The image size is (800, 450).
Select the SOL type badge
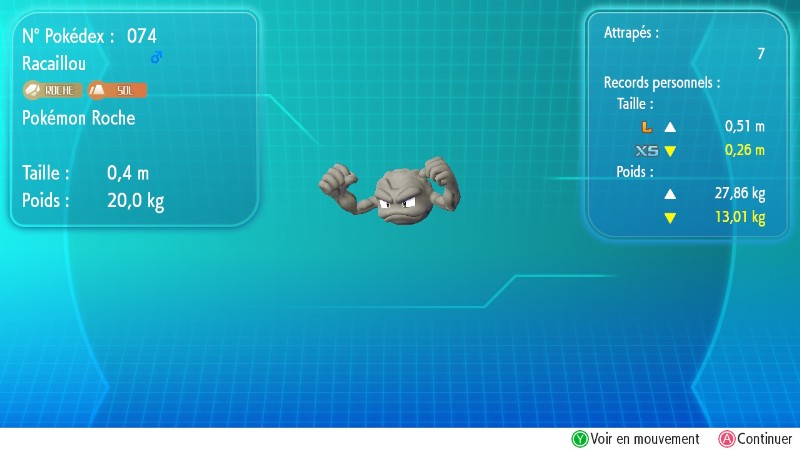(x=118, y=90)
